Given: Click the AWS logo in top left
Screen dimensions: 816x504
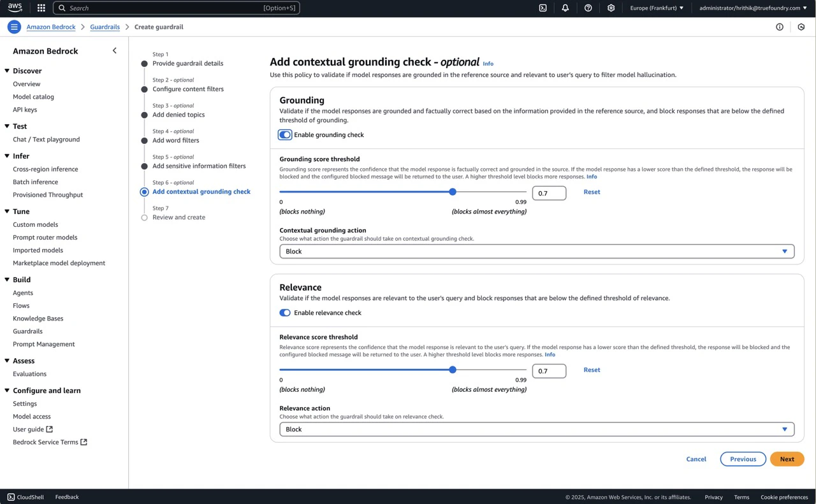Looking at the screenshot, I should coord(14,8).
